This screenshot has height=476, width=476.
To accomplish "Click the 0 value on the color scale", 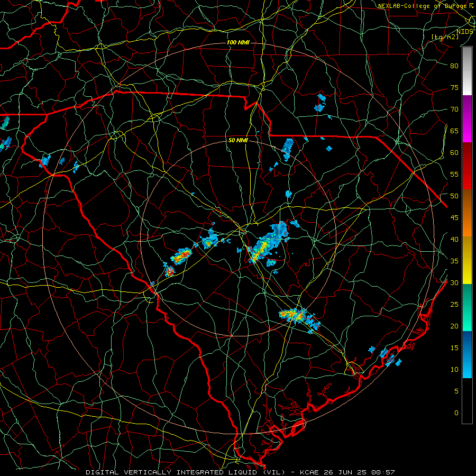I will pyautogui.click(x=456, y=413).
